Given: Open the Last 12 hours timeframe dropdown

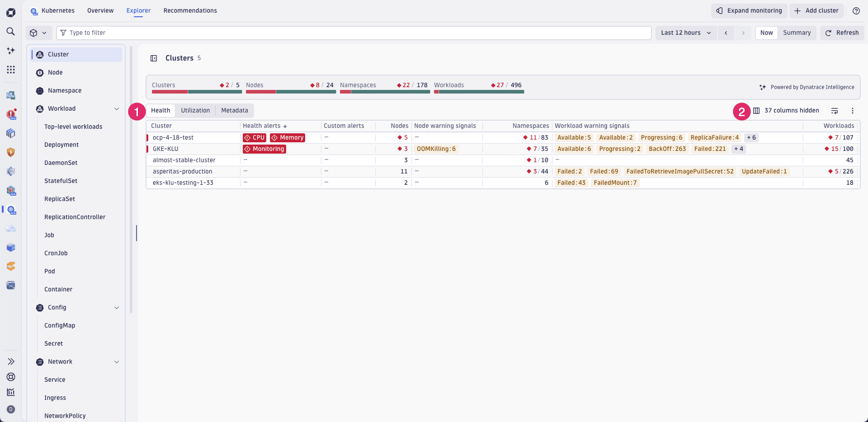Looking at the screenshot, I should click(x=685, y=33).
